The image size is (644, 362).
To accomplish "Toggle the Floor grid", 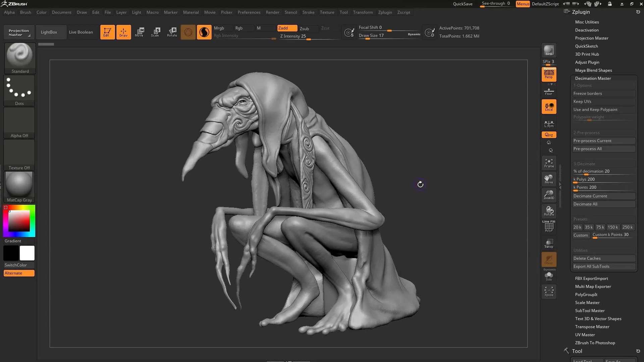I will pos(549,91).
